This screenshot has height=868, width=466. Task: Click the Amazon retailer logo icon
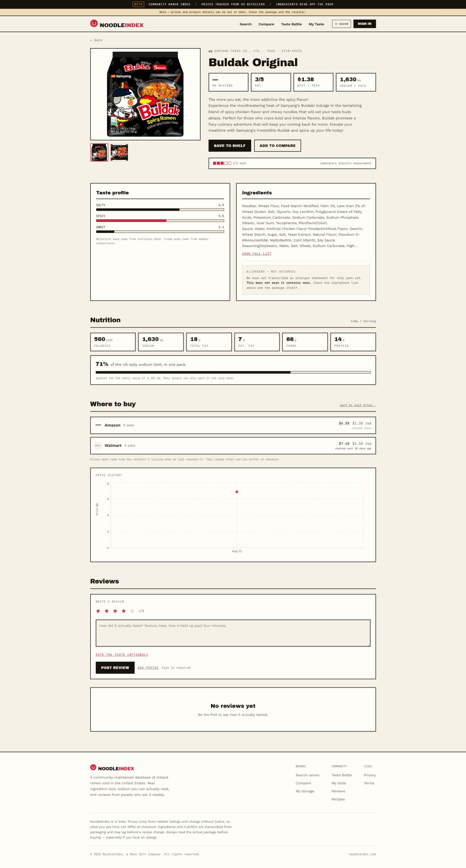(98, 425)
